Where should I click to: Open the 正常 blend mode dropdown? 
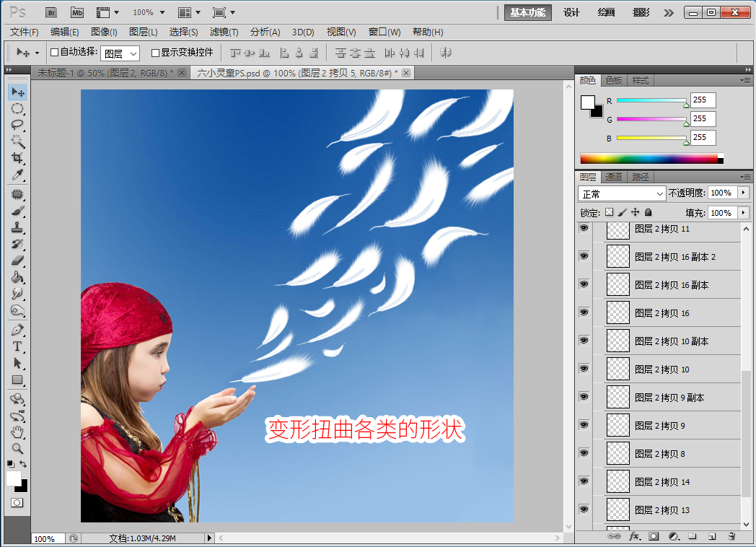(622, 193)
